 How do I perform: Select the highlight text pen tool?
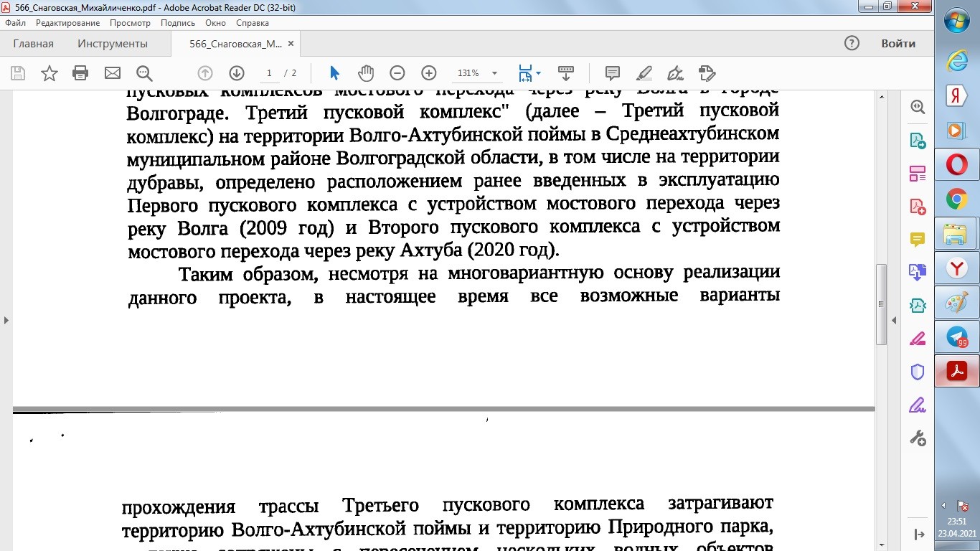coord(644,73)
